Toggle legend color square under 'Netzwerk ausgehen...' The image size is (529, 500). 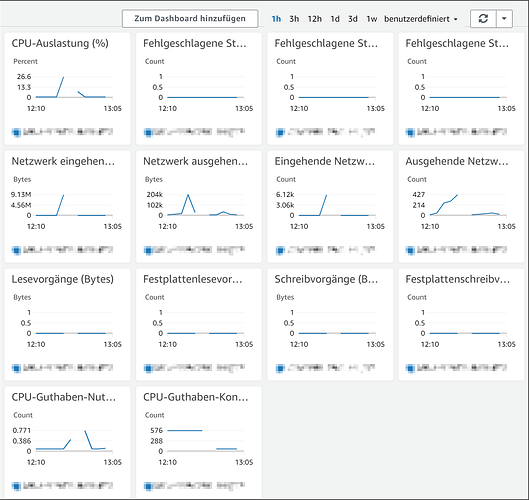pyautogui.click(x=148, y=250)
